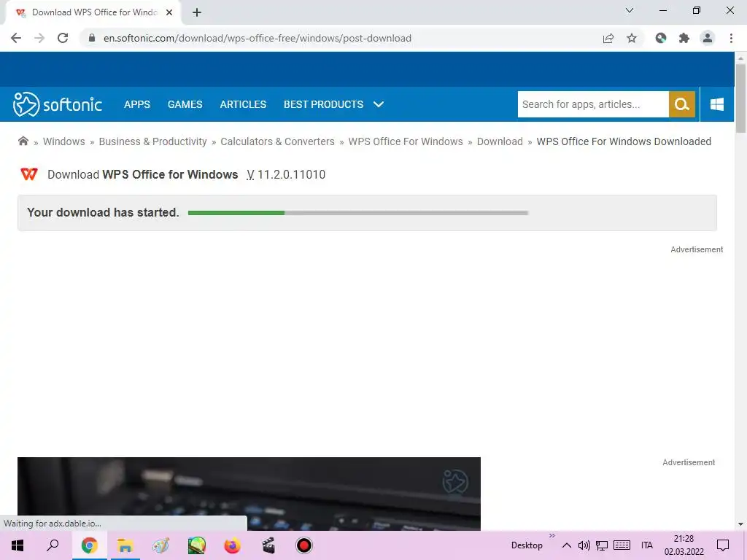
Task: Play the keyboard video thumbnail
Action: tap(249, 494)
